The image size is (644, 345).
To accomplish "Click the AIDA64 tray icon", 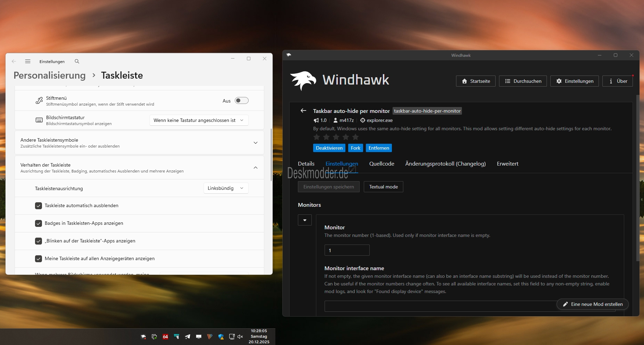I will (x=165, y=337).
